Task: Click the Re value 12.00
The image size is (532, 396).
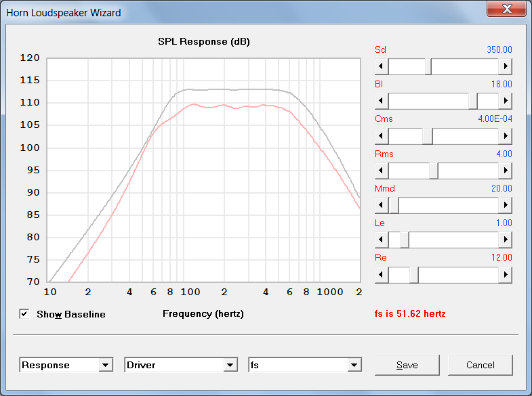Action: tap(502, 257)
